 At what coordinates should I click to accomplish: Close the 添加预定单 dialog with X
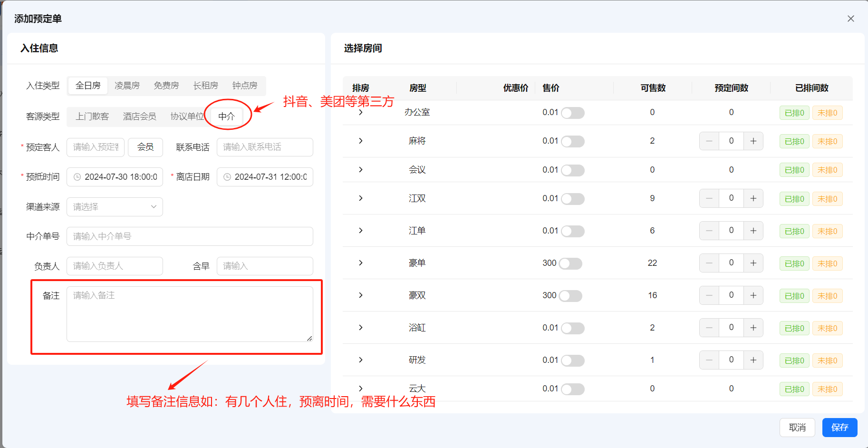850,19
